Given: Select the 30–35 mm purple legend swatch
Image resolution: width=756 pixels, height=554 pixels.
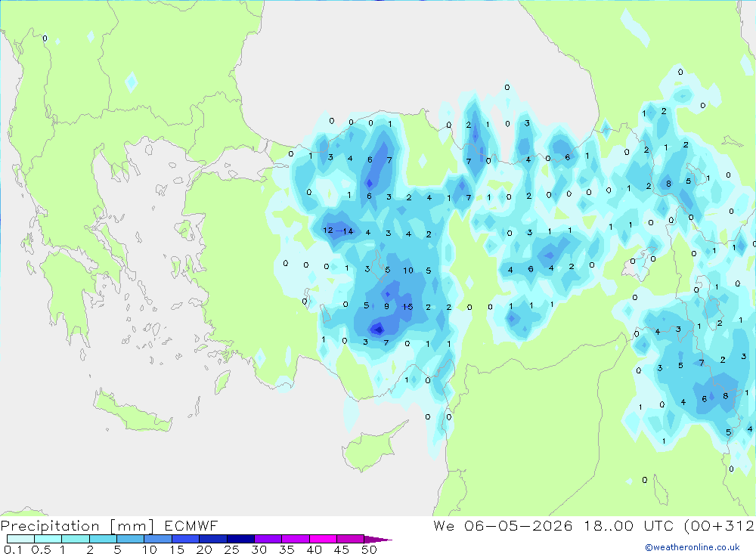Looking at the screenshot, I should point(268,539).
